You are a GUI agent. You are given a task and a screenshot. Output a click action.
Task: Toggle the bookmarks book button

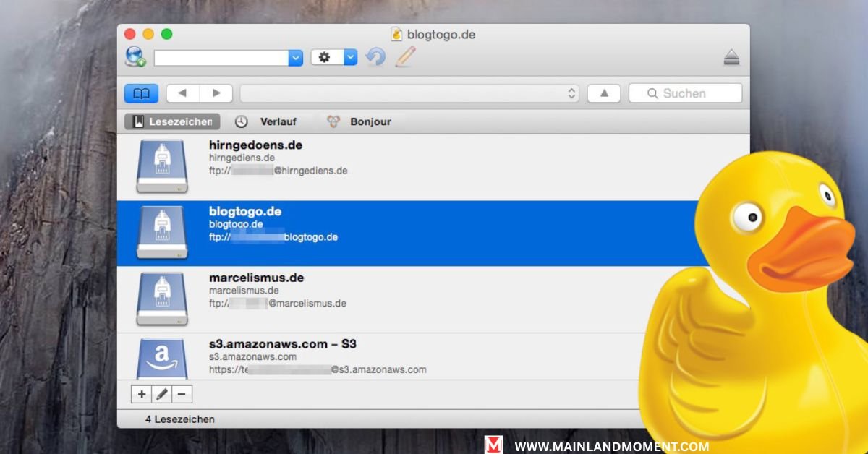(x=142, y=93)
